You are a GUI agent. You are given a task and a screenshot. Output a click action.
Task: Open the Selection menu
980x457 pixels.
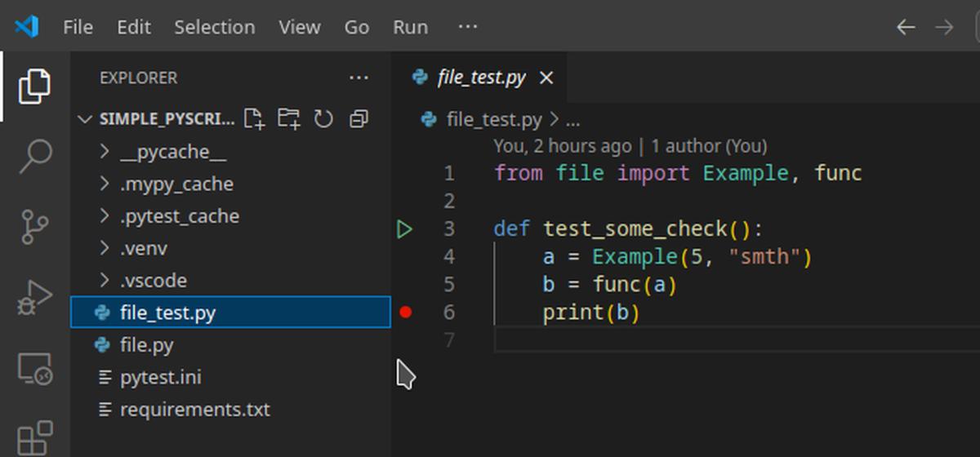point(214,27)
